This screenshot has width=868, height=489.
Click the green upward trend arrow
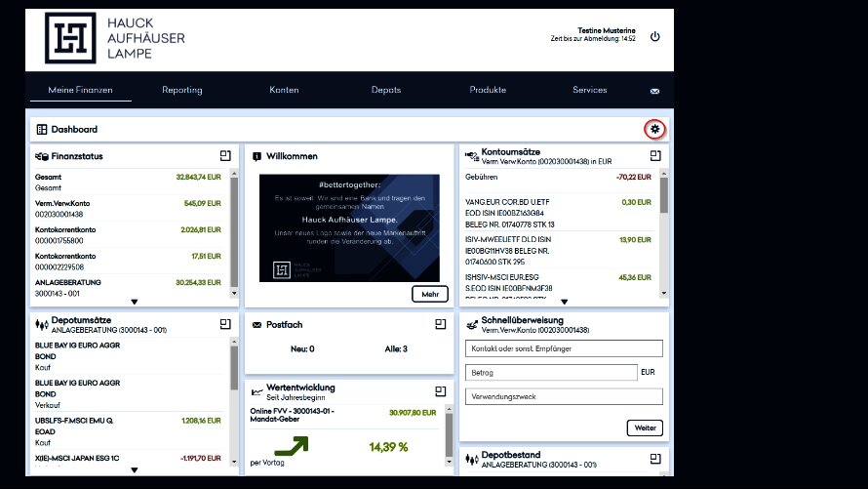click(x=292, y=446)
